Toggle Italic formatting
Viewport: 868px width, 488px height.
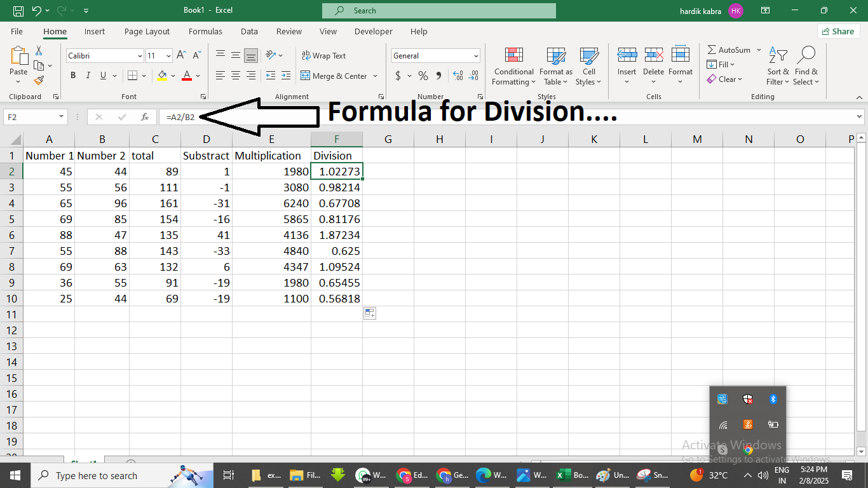tap(88, 76)
